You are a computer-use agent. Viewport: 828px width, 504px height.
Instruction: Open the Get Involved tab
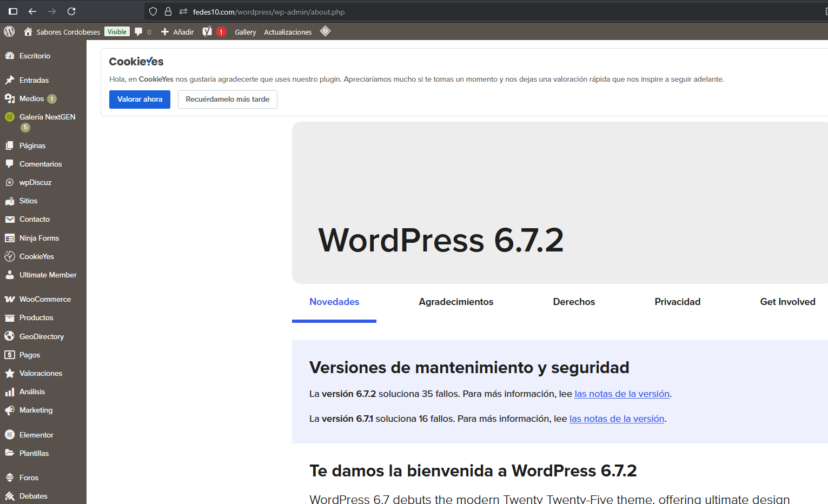787,302
